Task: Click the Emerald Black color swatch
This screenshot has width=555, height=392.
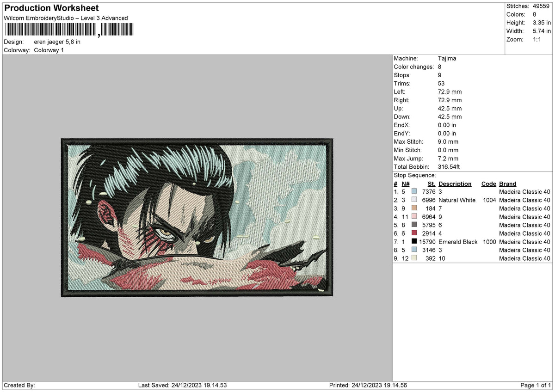Action: point(414,241)
